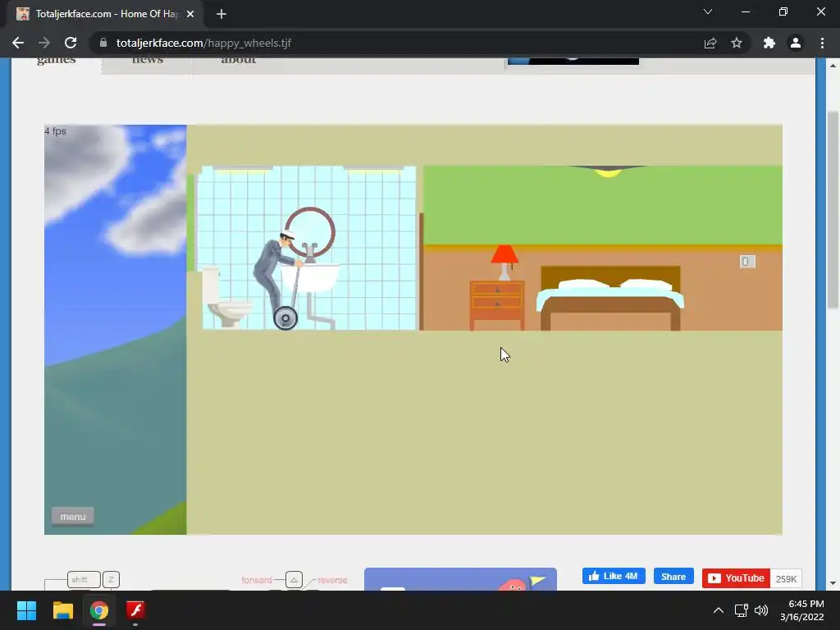Share this page using the share icon

(710, 43)
